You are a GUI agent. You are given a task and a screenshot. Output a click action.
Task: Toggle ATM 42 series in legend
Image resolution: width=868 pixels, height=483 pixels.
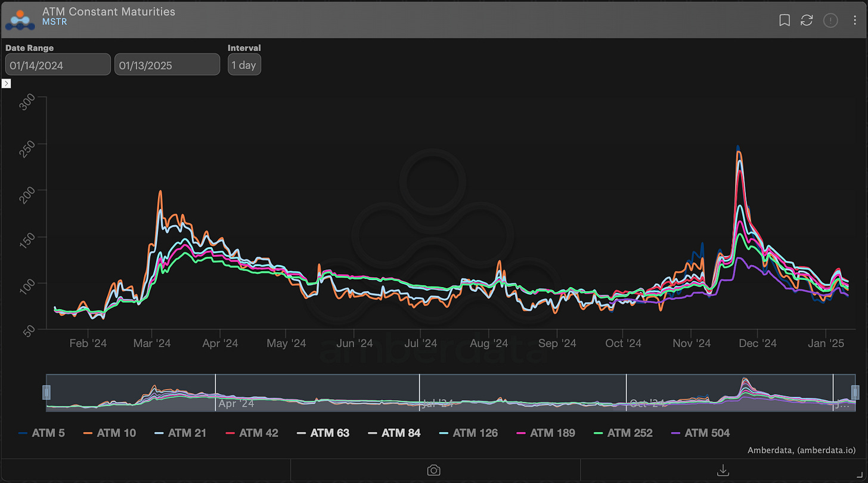[x=252, y=433]
